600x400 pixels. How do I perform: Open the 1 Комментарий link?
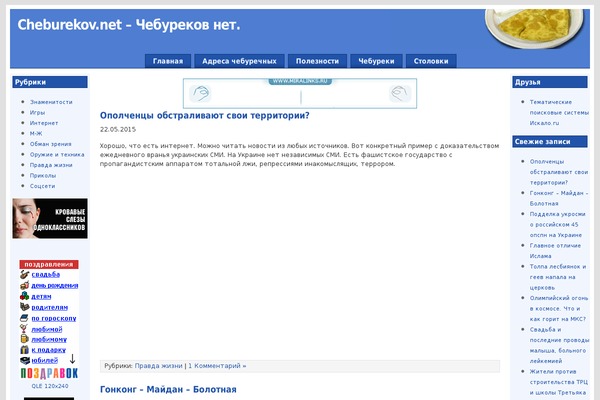pyautogui.click(x=217, y=366)
